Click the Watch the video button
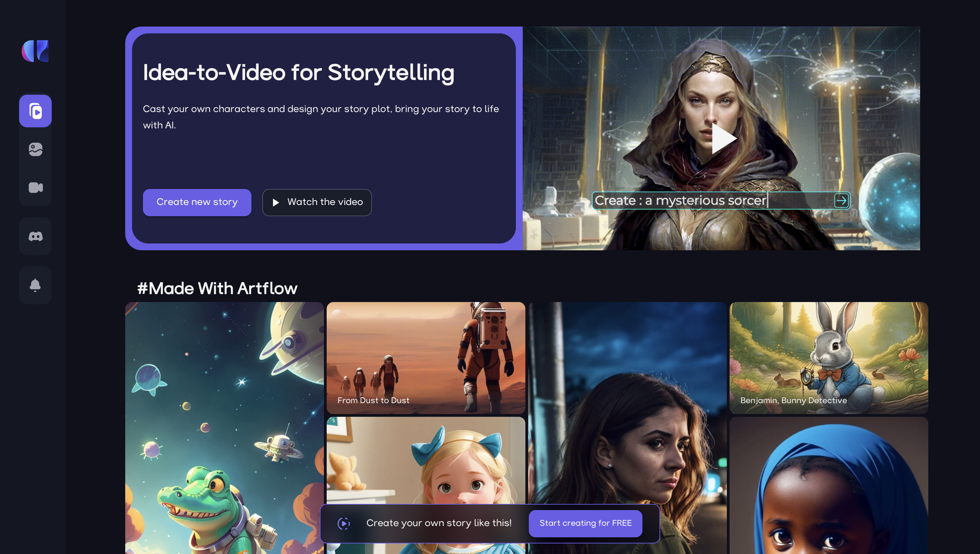 point(317,202)
